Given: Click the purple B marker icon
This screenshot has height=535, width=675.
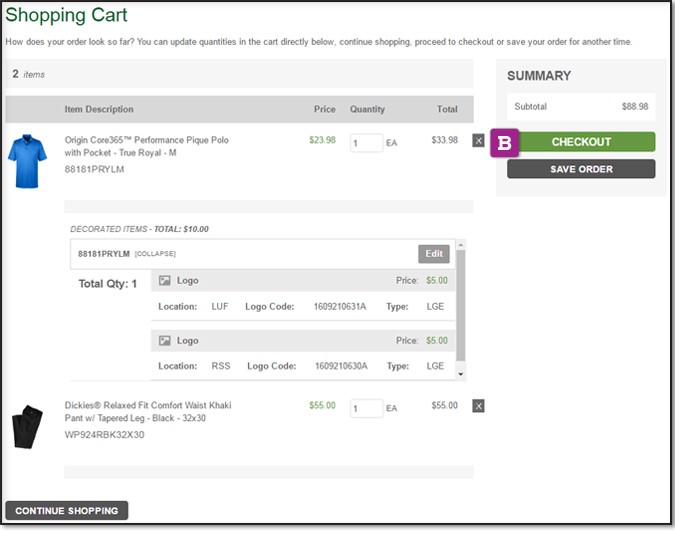Looking at the screenshot, I should 505,143.
